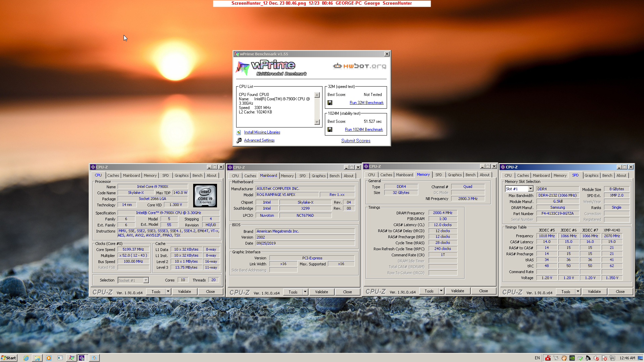Viewport: 644px width, 362px height.
Task: Click the Run 32M Benchmark link
Action: [367, 103]
